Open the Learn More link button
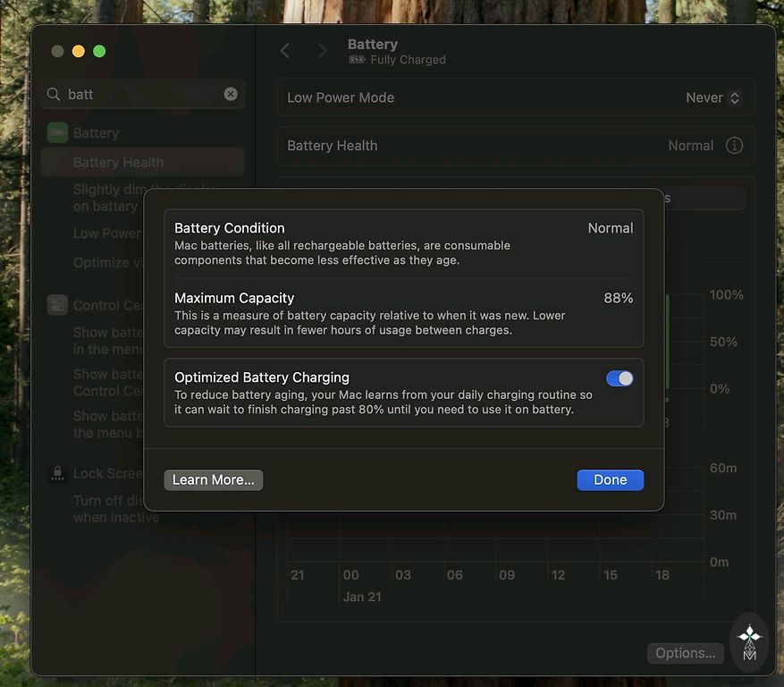784x687 pixels. click(213, 480)
